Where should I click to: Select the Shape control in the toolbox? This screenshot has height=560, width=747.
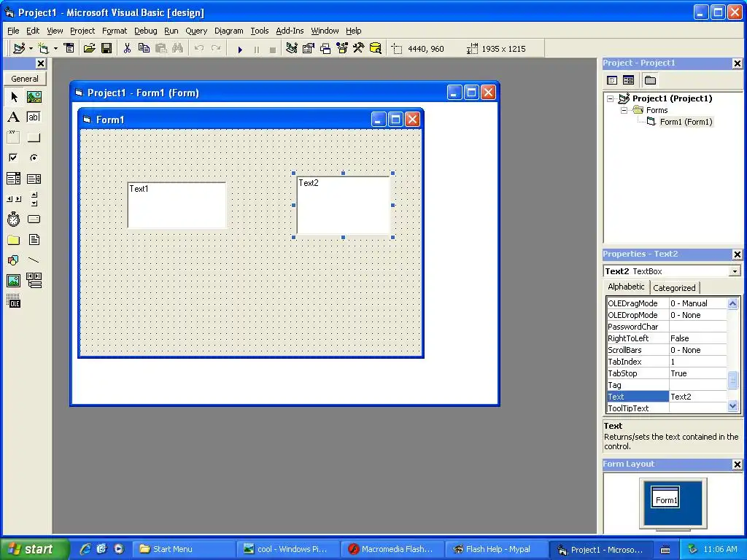tap(14, 260)
